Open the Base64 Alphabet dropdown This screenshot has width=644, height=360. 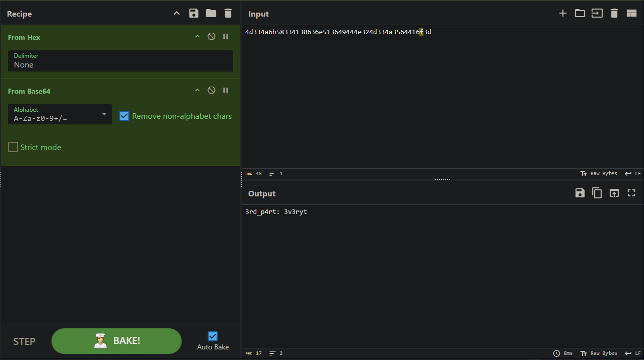point(60,115)
